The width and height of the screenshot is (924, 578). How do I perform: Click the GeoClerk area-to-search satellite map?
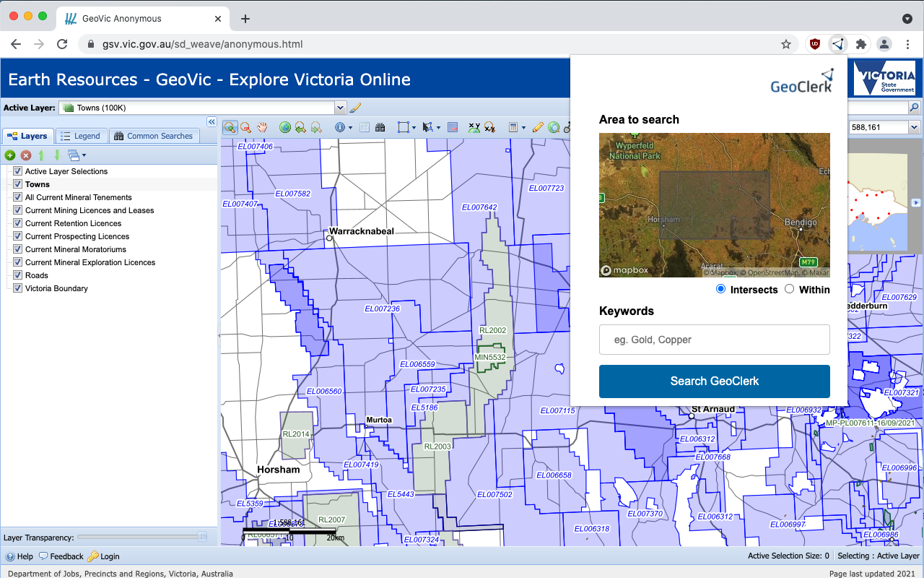tap(715, 205)
